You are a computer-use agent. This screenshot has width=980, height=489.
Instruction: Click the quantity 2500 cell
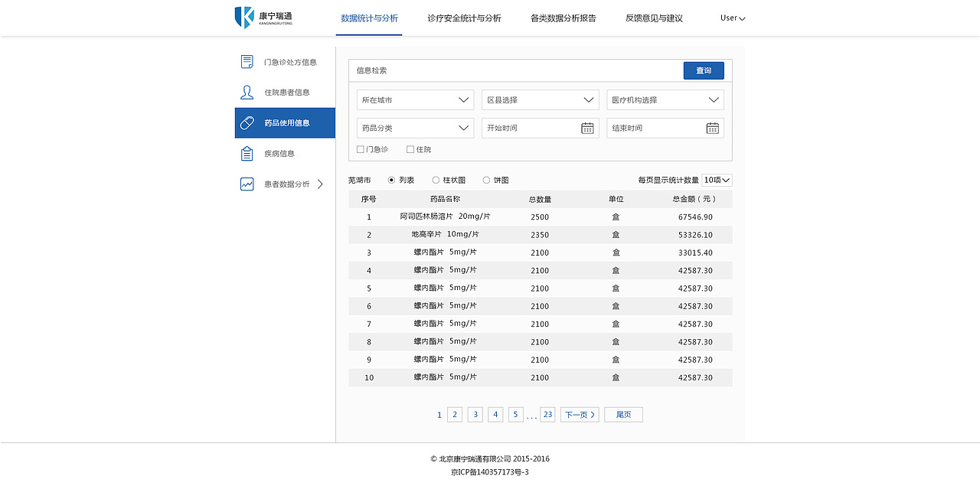540,217
